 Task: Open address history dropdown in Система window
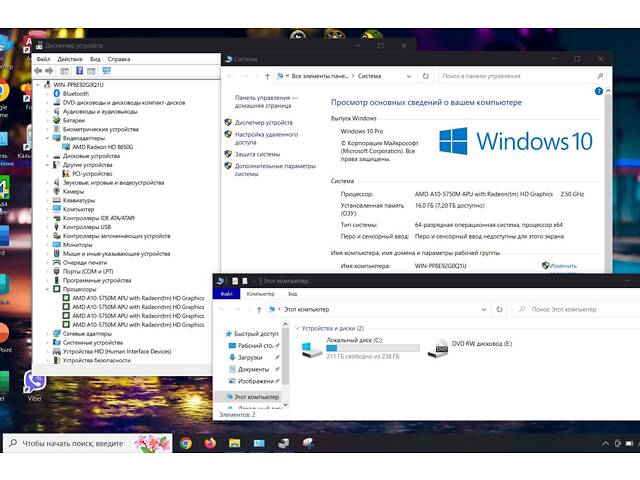pyautogui.click(x=409, y=76)
